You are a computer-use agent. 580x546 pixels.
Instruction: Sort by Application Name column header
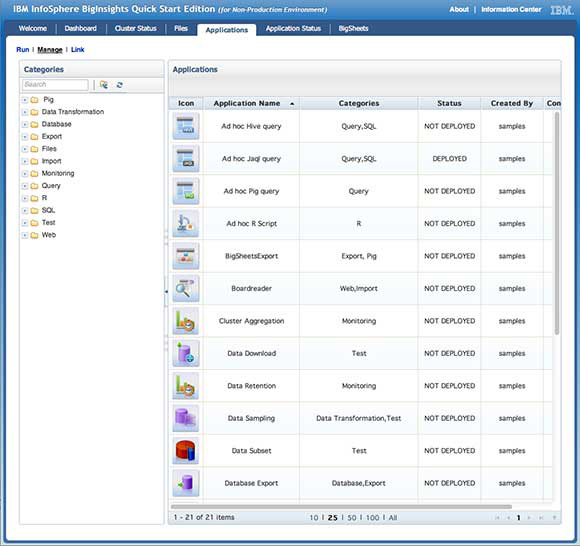[251, 104]
